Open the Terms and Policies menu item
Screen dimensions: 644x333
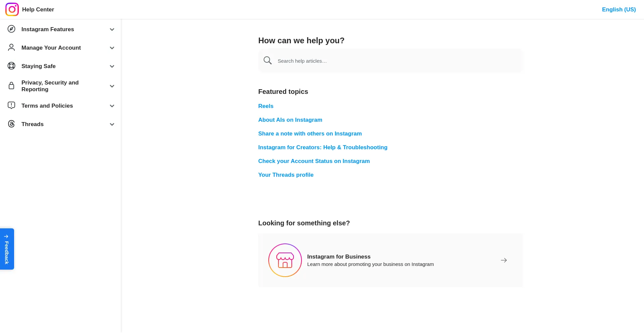47,106
